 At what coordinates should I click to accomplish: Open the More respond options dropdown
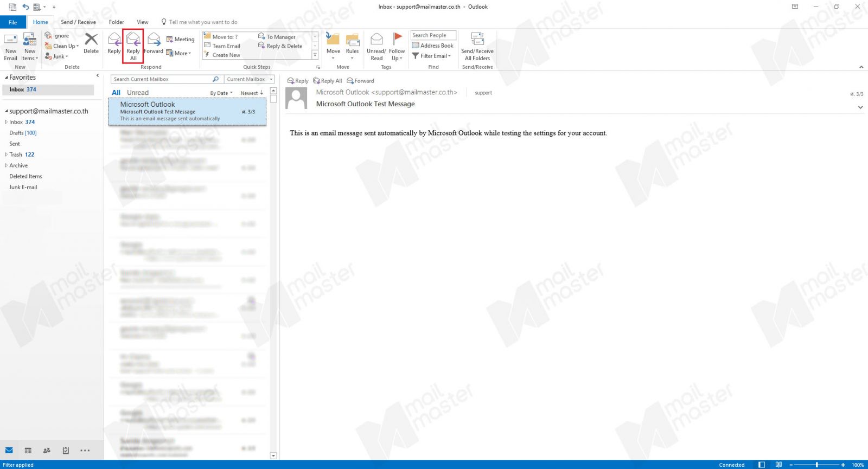click(x=178, y=53)
